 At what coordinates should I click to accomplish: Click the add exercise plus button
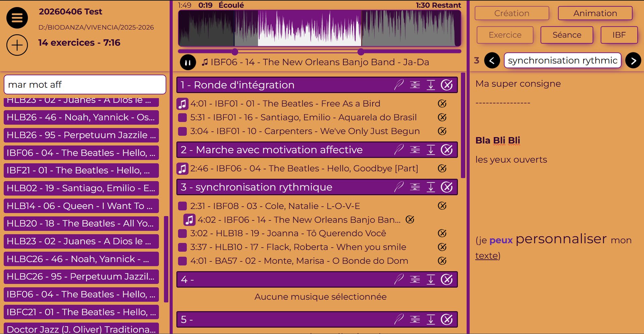pos(17,45)
